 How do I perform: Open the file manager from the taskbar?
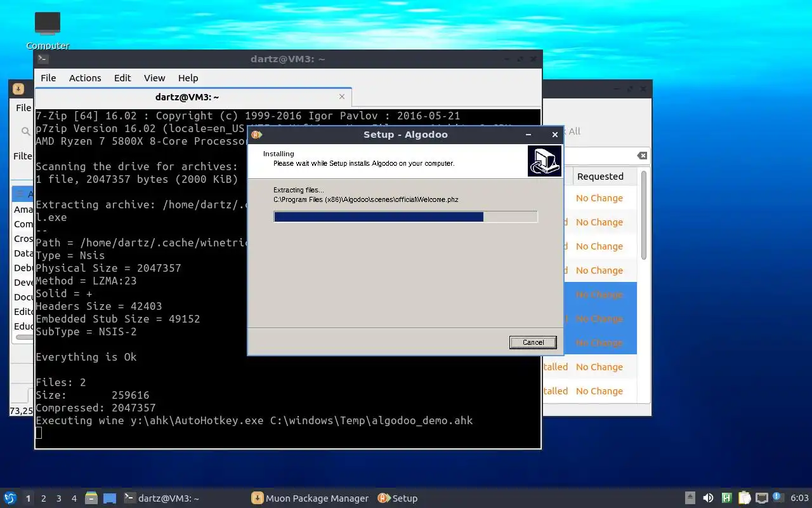tap(91, 498)
